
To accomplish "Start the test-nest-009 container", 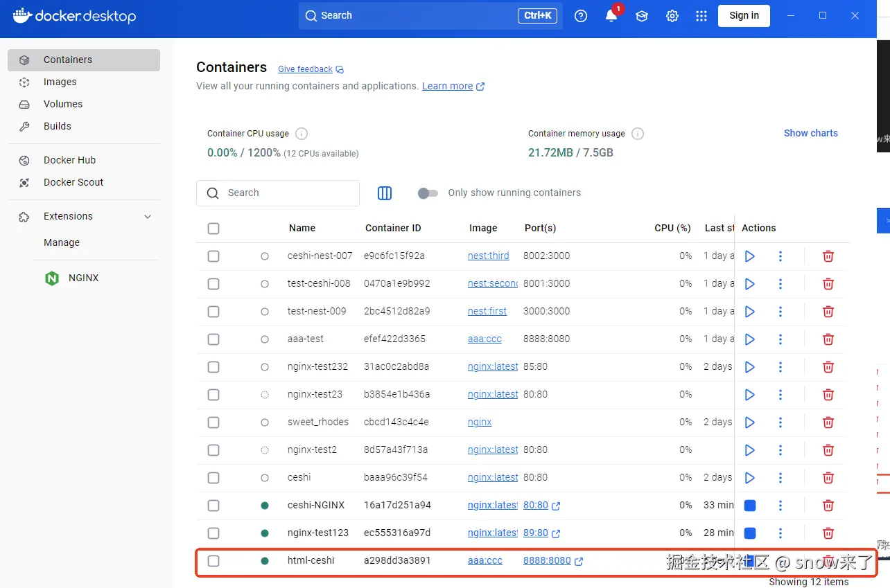I will (749, 312).
